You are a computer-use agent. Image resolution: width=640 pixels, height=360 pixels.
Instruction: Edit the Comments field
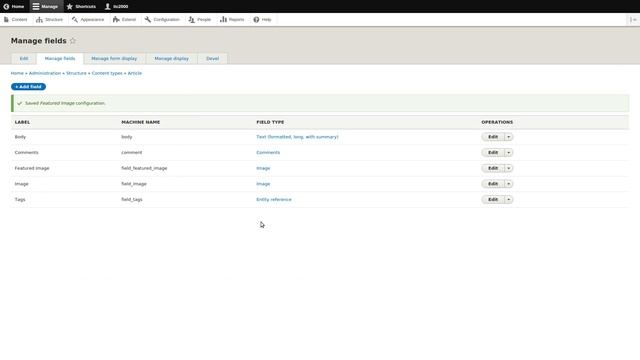[493, 152]
